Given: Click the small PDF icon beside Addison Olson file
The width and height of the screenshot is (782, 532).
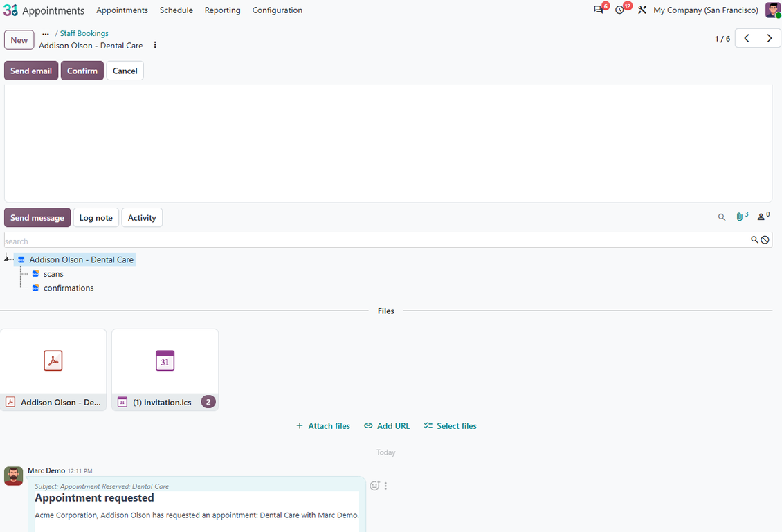Looking at the screenshot, I should coord(10,402).
